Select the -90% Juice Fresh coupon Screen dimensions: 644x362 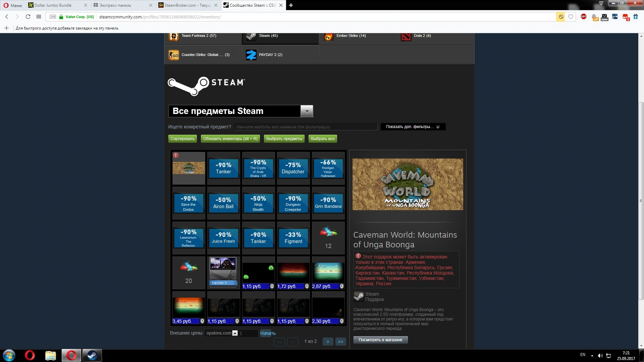click(224, 238)
